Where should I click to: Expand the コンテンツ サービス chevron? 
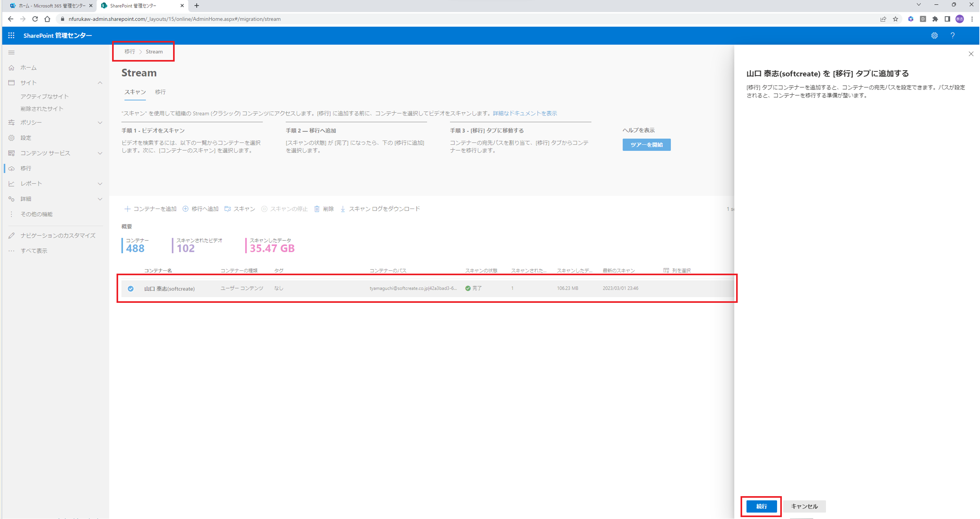[x=100, y=153]
